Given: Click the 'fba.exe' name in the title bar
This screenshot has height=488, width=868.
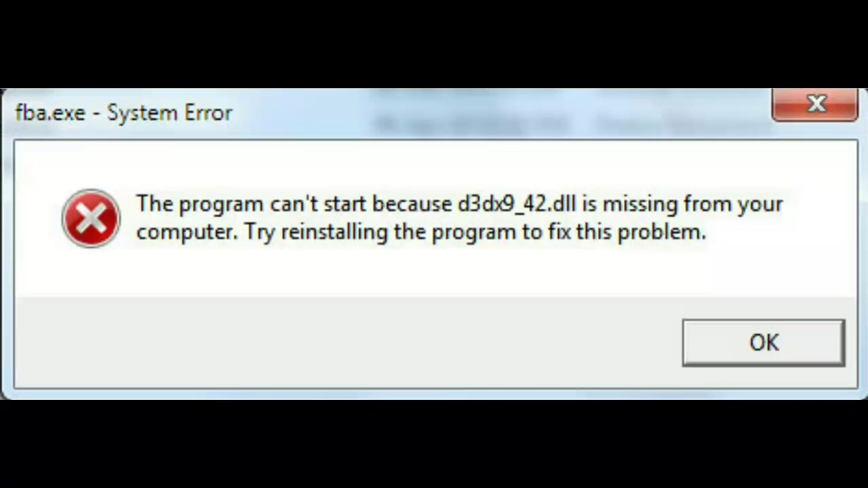Looking at the screenshot, I should 50,113.
